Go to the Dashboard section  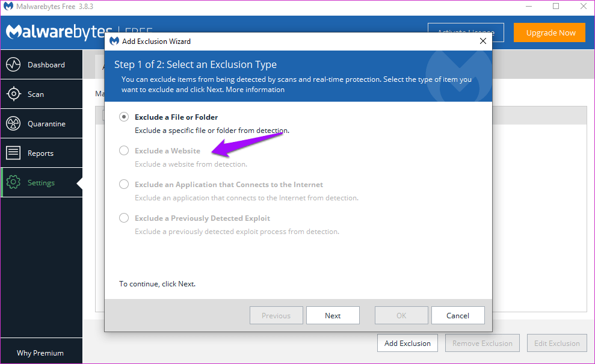click(x=42, y=64)
